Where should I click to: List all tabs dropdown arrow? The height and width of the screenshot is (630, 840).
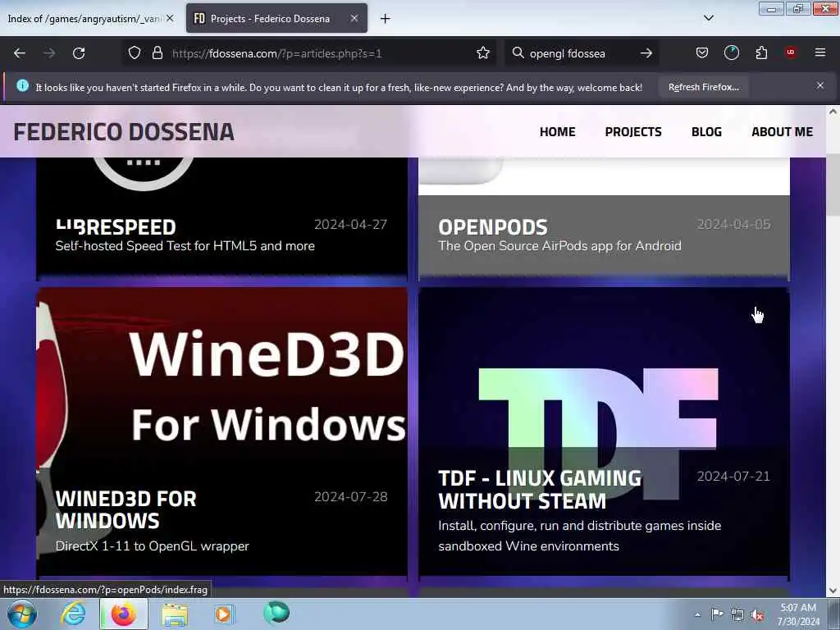[x=708, y=18]
